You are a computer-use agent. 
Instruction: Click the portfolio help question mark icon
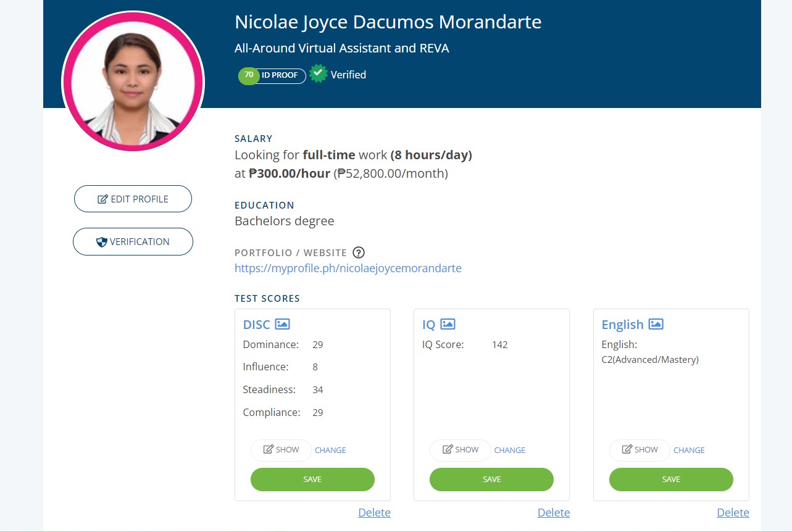(359, 252)
